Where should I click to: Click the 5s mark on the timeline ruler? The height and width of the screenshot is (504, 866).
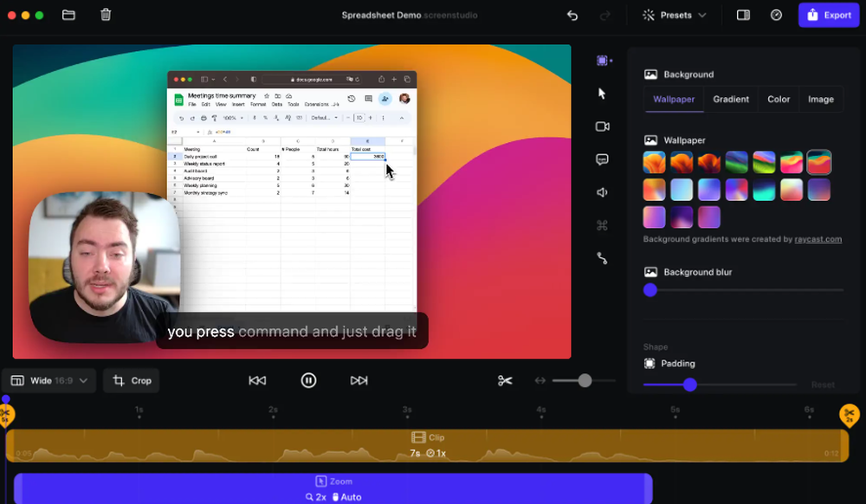tap(675, 412)
